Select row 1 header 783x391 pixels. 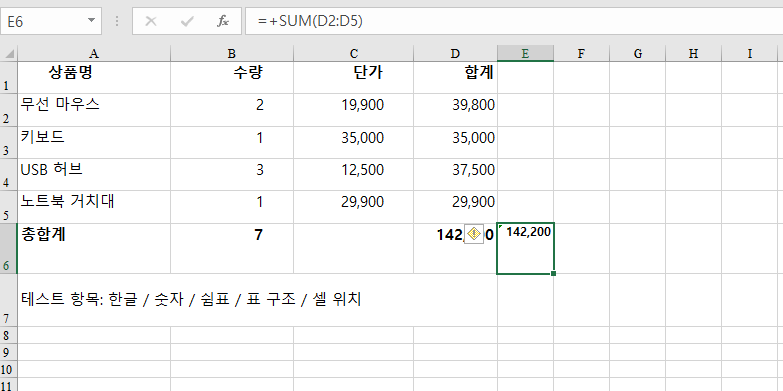click(8, 77)
